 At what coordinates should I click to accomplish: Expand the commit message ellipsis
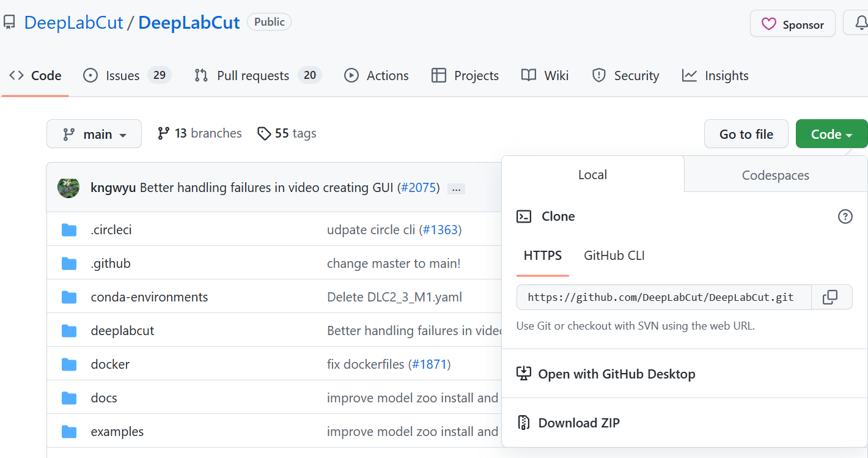[x=455, y=188]
